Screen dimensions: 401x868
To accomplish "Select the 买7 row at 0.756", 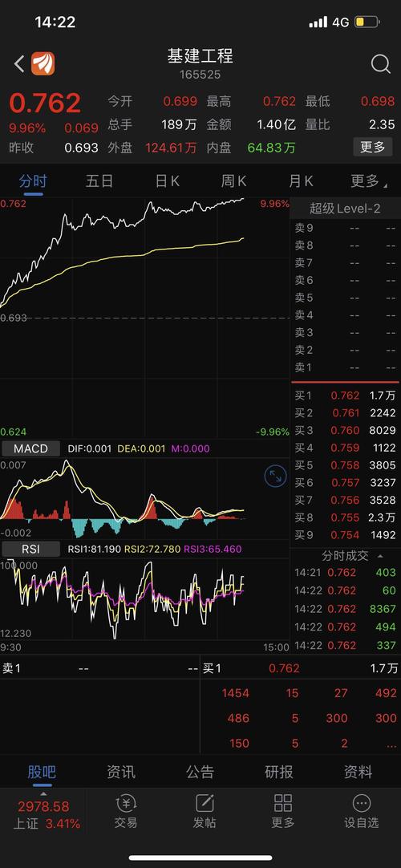I will click(x=345, y=500).
